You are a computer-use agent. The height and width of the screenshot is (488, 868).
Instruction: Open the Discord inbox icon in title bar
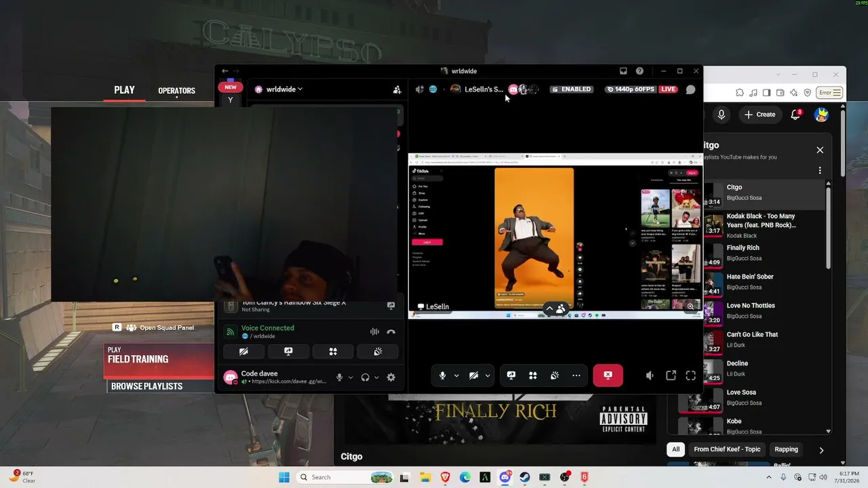coord(623,71)
